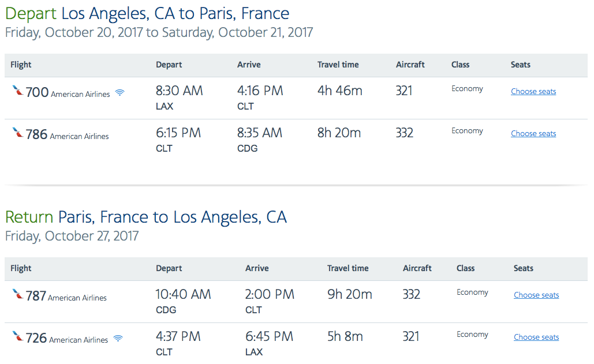The image size is (594, 364).
Task: Click the Aircraft column header in Return table
Action: point(417,268)
